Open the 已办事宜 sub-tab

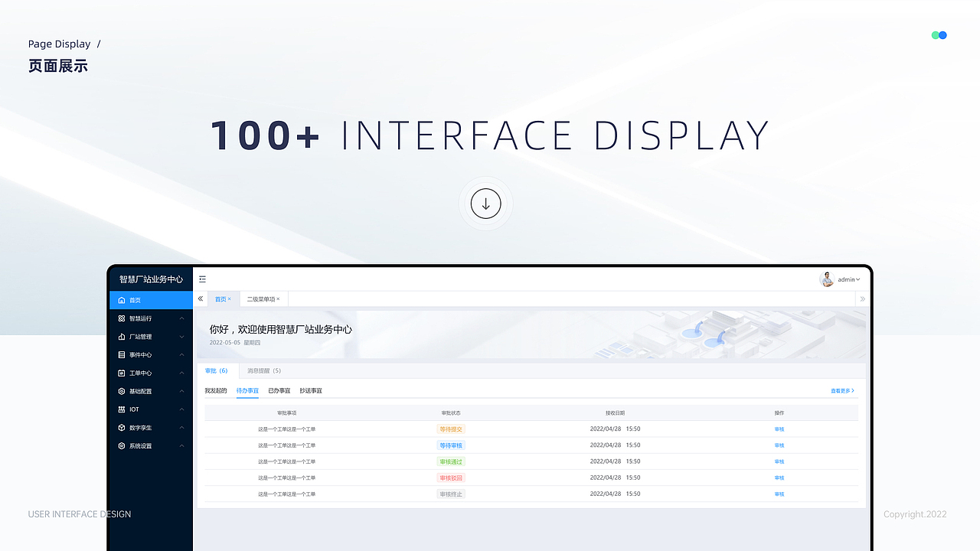(279, 391)
